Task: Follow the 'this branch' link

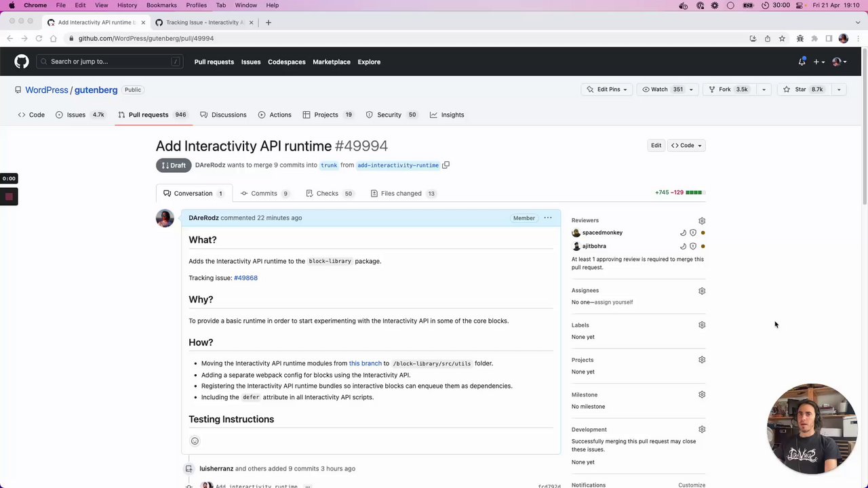Action: (366, 363)
